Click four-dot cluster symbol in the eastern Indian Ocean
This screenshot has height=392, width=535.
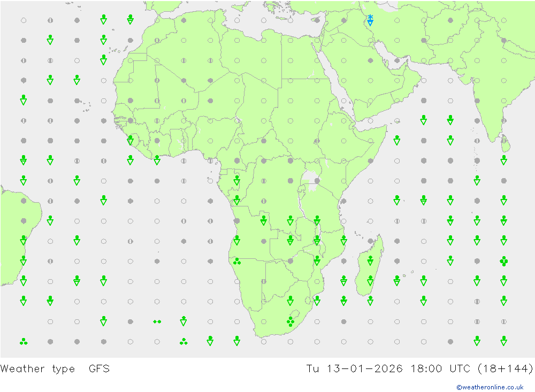click(503, 262)
